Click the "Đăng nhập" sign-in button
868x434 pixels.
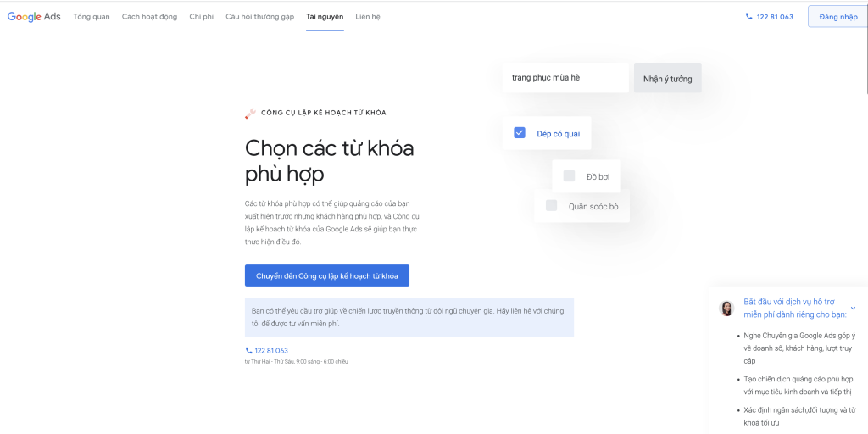point(837,17)
